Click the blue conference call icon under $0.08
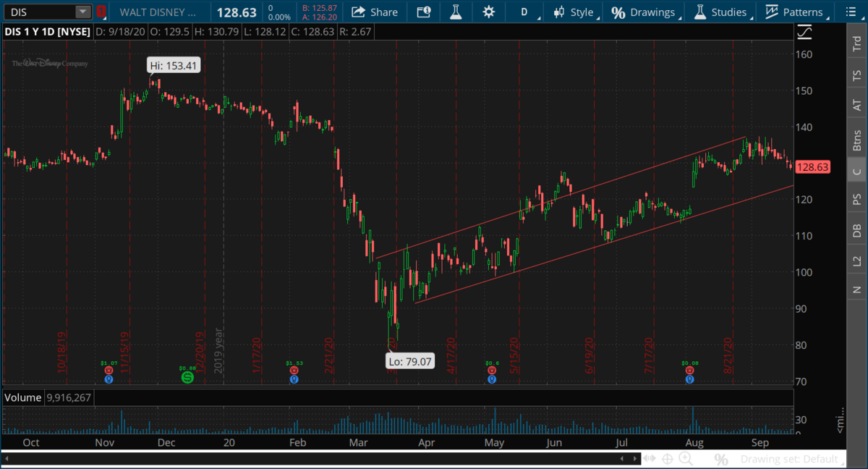 pos(689,379)
